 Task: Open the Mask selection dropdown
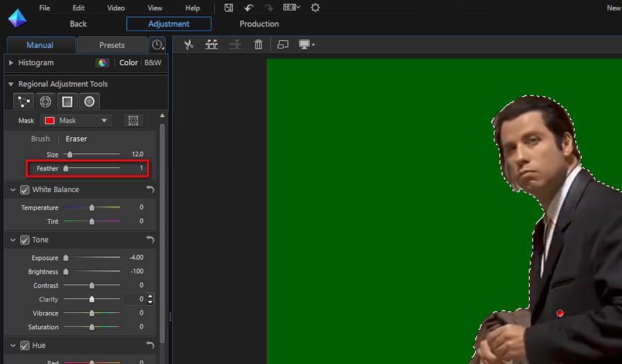coord(76,121)
